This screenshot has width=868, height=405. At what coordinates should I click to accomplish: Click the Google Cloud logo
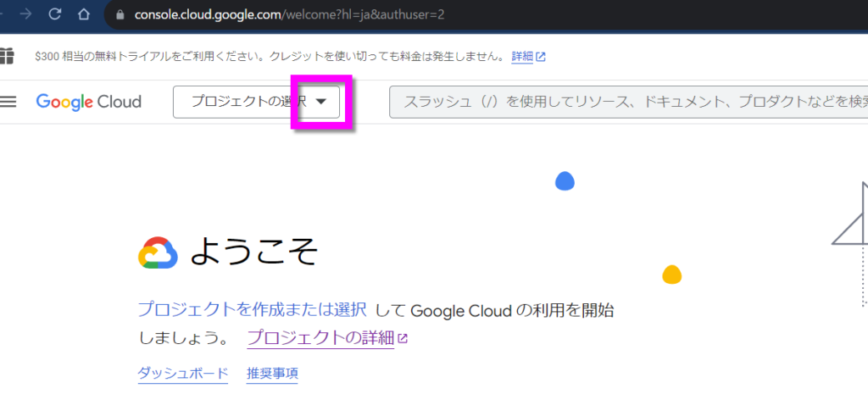tap(88, 102)
